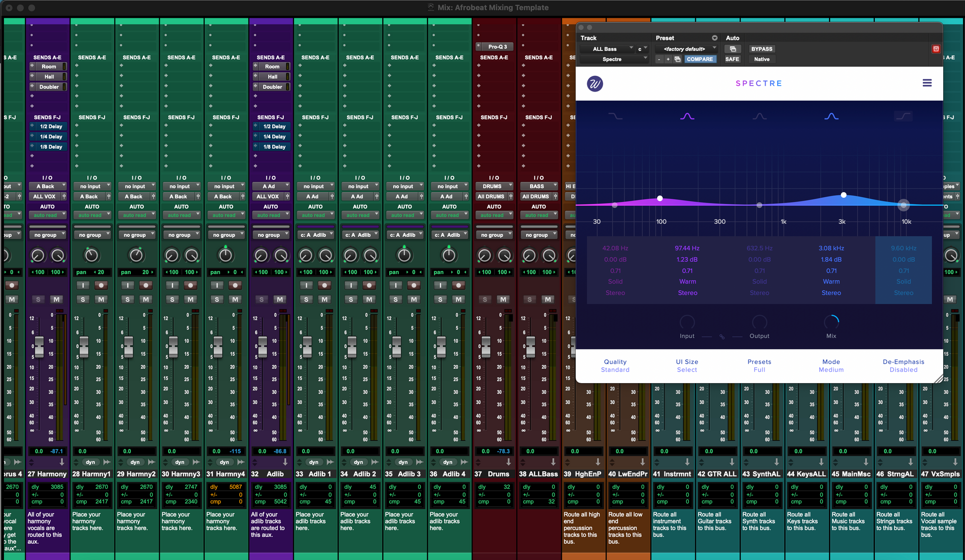Screen dimensions: 965x560
Task: Click the BYPASS button
Action: tap(761, 49)
